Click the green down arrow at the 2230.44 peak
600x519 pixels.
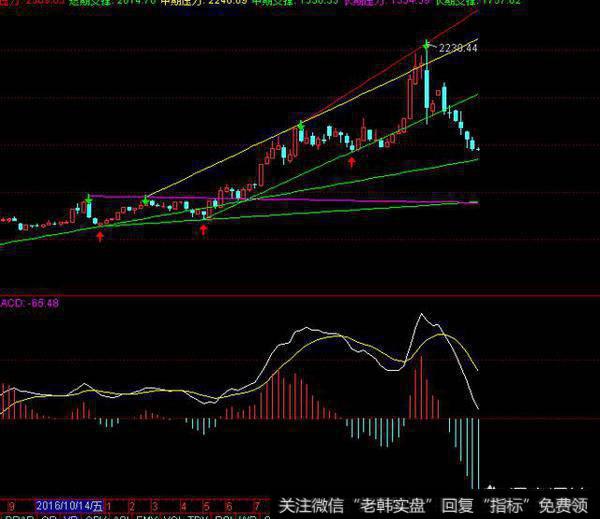(427, 44)
